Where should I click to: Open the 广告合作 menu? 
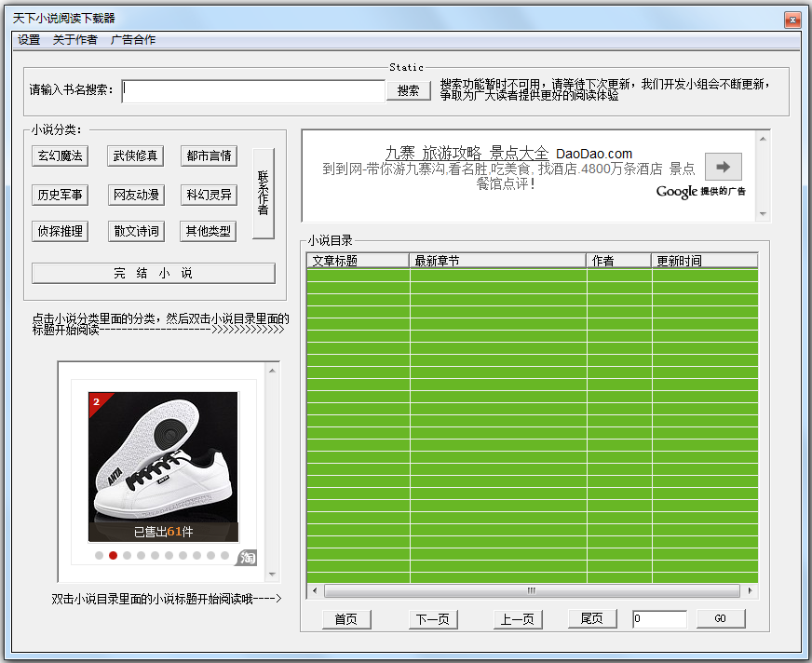133,40
